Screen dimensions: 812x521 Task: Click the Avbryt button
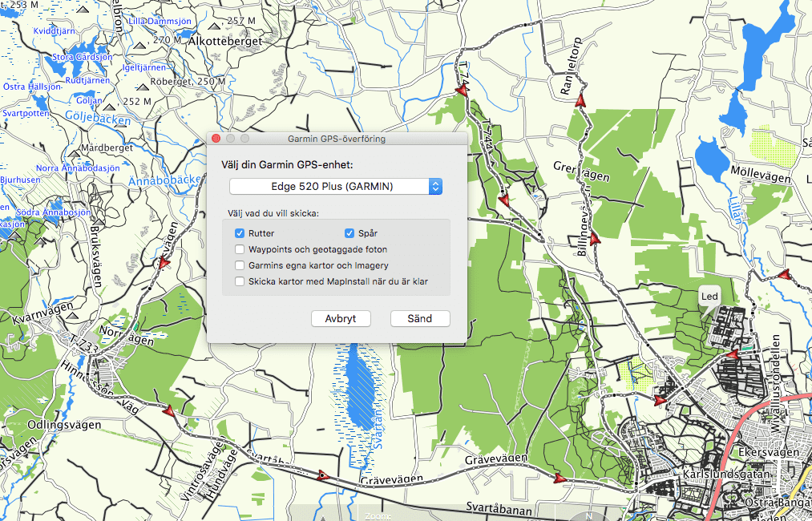click(341, 318)
